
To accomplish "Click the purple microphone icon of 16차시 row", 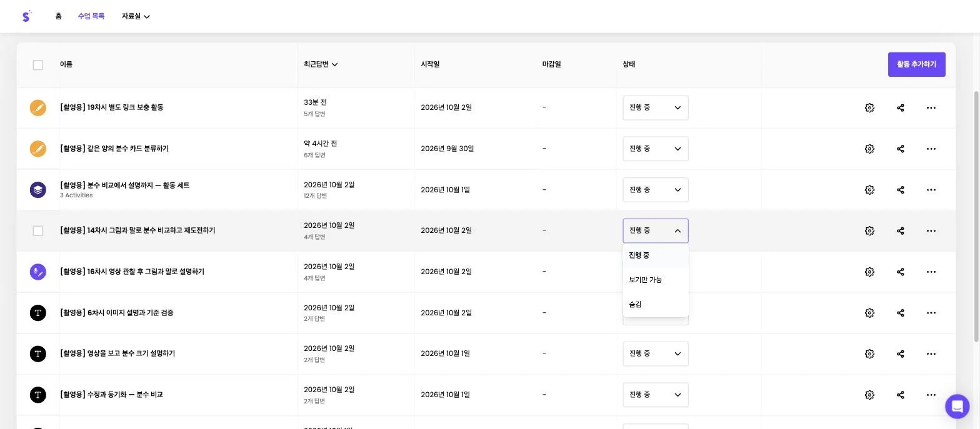I will pos(38,272).
